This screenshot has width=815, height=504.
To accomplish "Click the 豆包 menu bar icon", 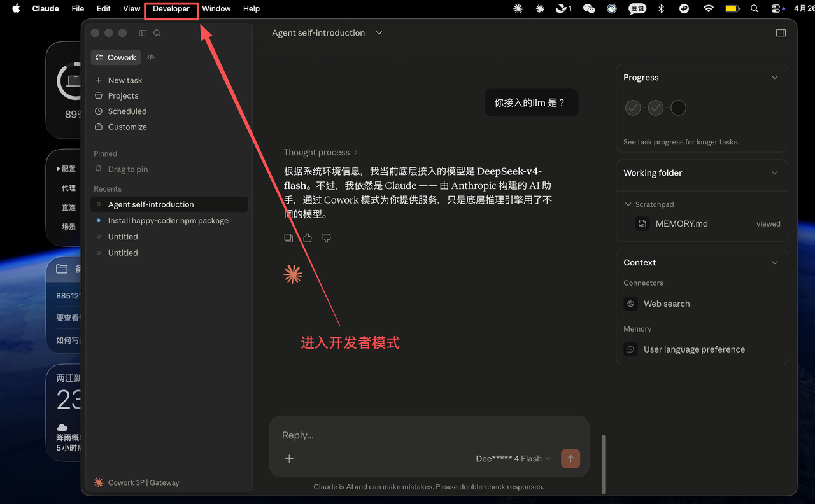I will point(637,9).
